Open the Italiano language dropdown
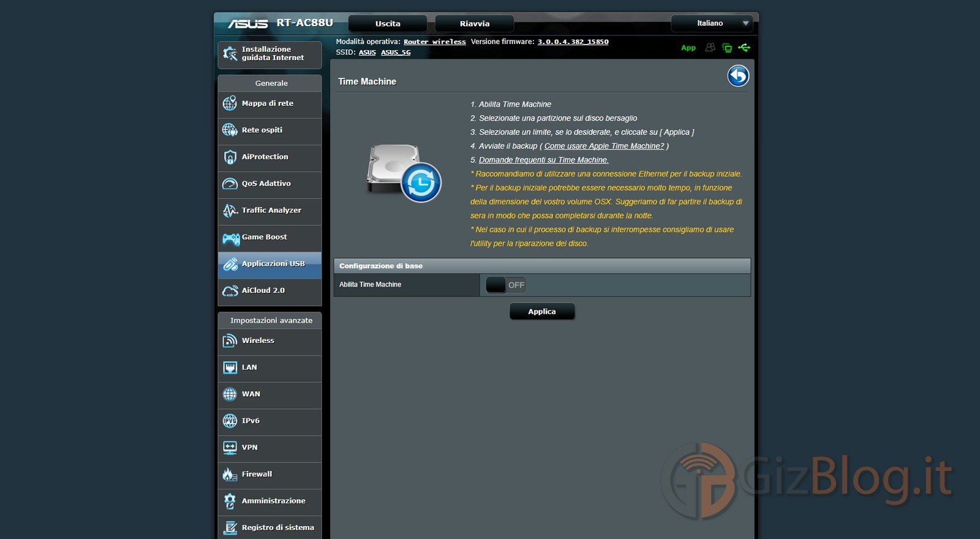 coord(712,23)
